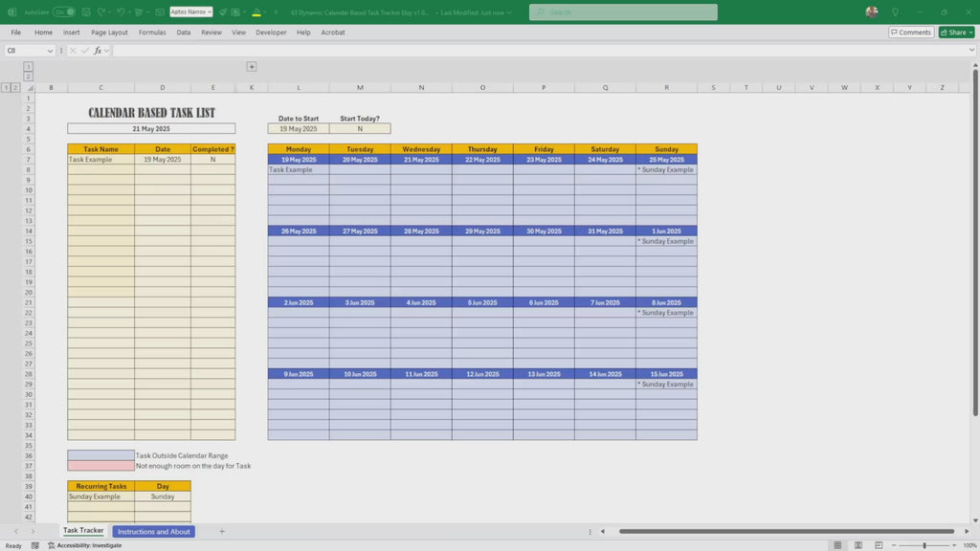The width and height of the screenshot is (980, 551).
Task: Click the Share button
Action: point(955,33)
